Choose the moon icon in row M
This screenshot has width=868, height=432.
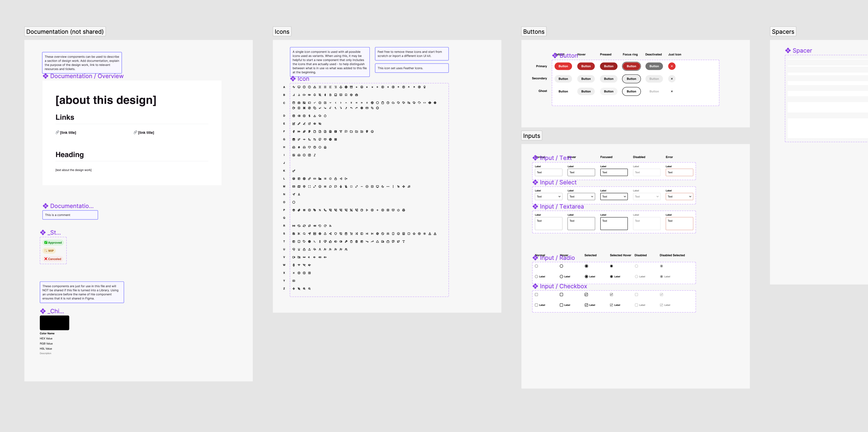pos(383,187)
